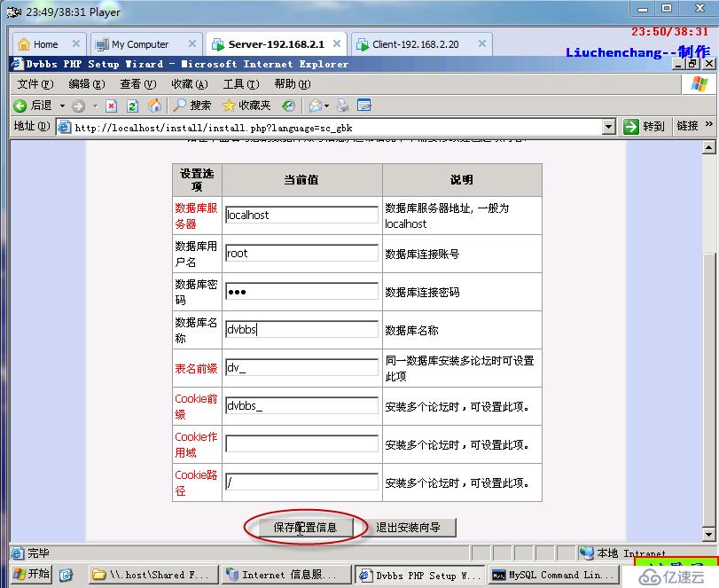
Task: Open the Favorites (收藏夹) star button
Action: 246,106
